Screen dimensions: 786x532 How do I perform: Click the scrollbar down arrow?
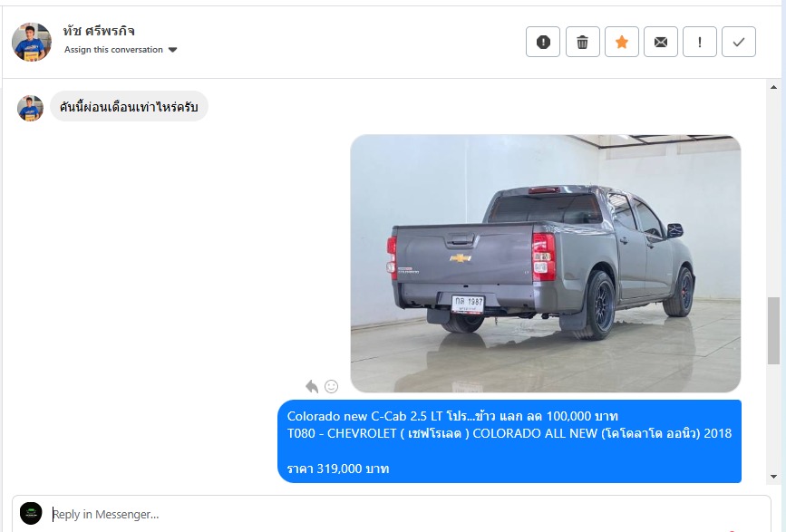pyautogui.click(x=773, y=477)
